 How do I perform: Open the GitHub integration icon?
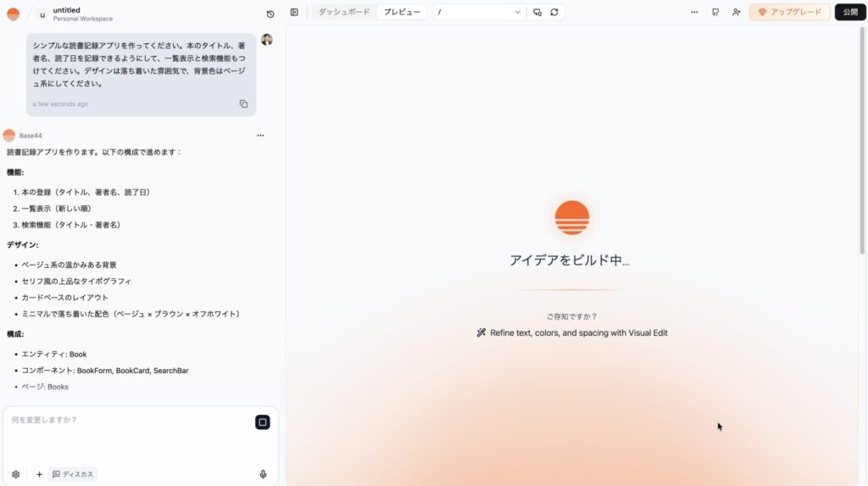coord(715,13)
